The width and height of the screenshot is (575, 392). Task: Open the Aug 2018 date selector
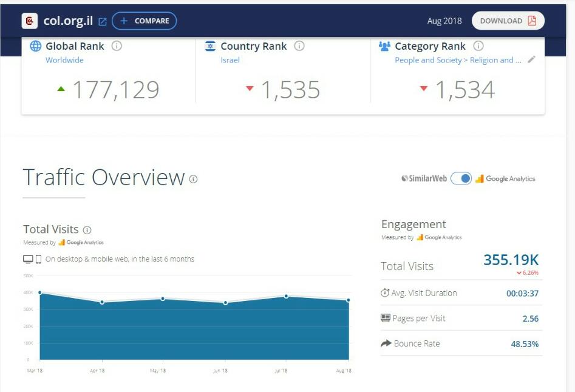coord(444,21)
